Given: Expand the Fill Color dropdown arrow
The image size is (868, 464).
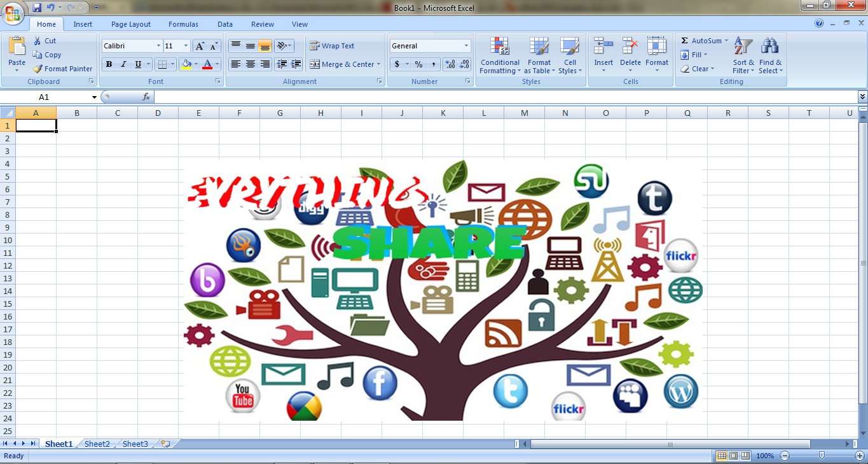Looking at the screenshot, I should 196,64.
